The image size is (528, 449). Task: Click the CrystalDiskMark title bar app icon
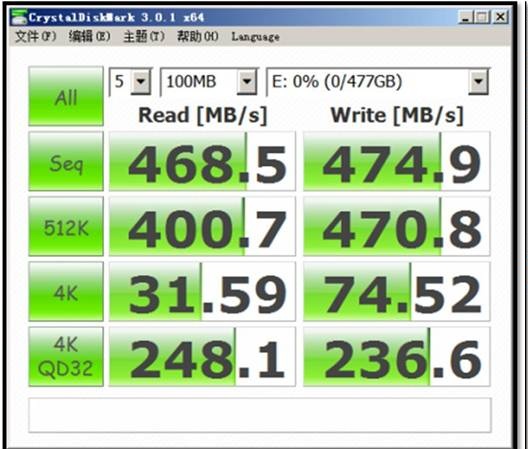(x=19, y=17)
